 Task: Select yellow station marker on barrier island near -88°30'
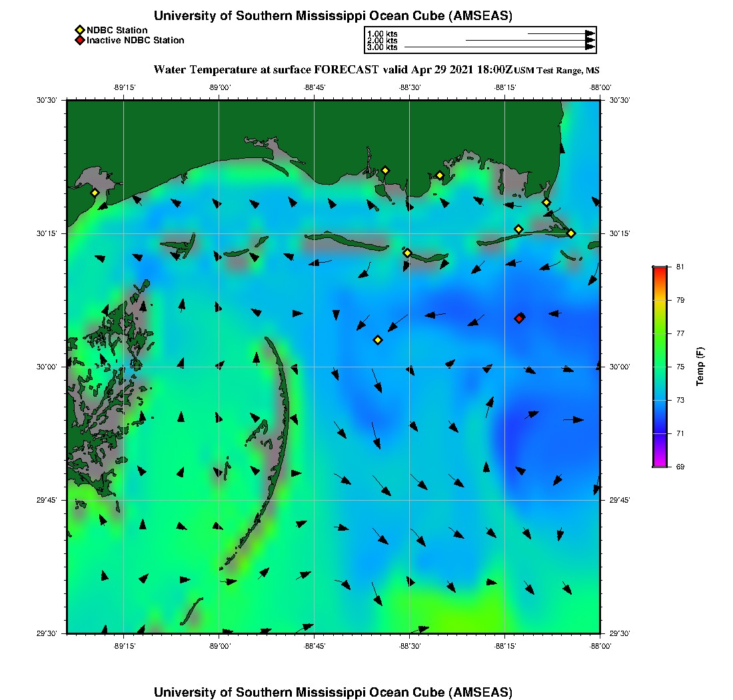(x=407, y=253)
